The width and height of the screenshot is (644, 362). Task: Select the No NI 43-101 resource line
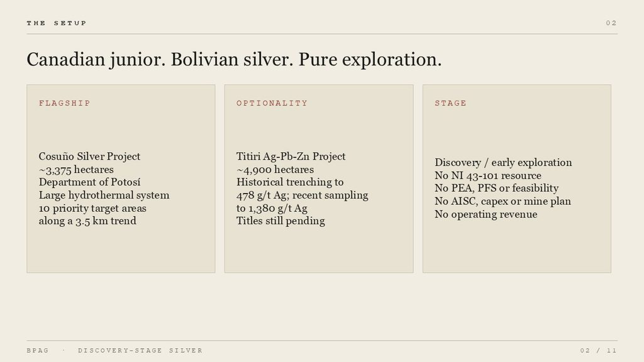[488, 176]
